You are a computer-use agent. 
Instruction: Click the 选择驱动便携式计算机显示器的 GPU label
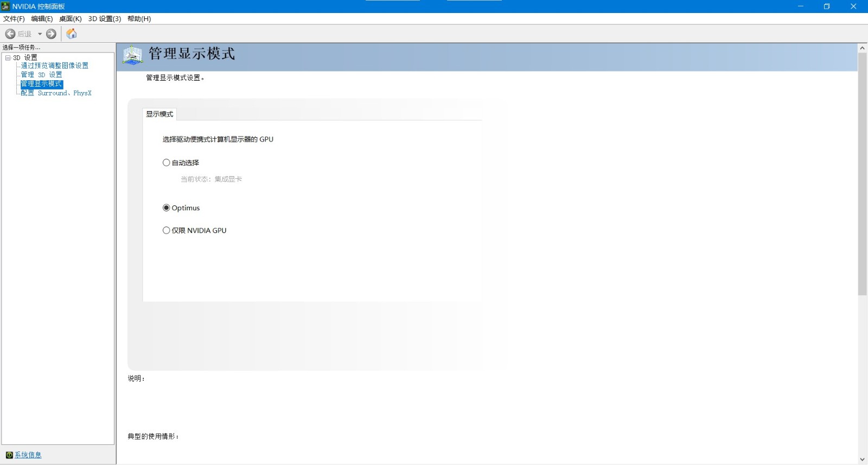(218, 139)
